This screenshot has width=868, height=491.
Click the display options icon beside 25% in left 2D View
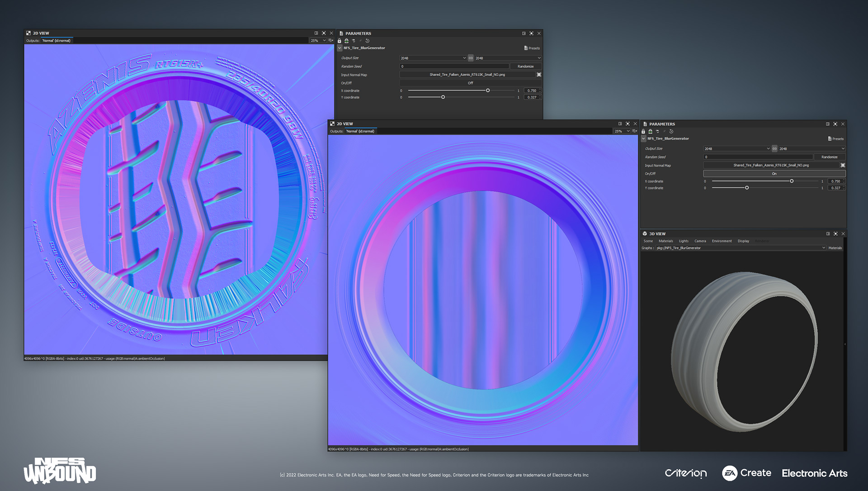pyautogui.click(x=331, y=40)
